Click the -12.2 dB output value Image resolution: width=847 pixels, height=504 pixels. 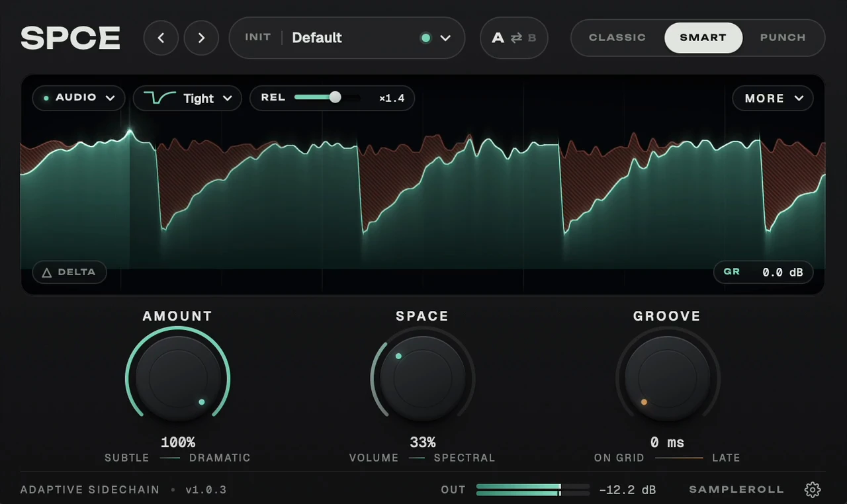(x=627, y=489)
